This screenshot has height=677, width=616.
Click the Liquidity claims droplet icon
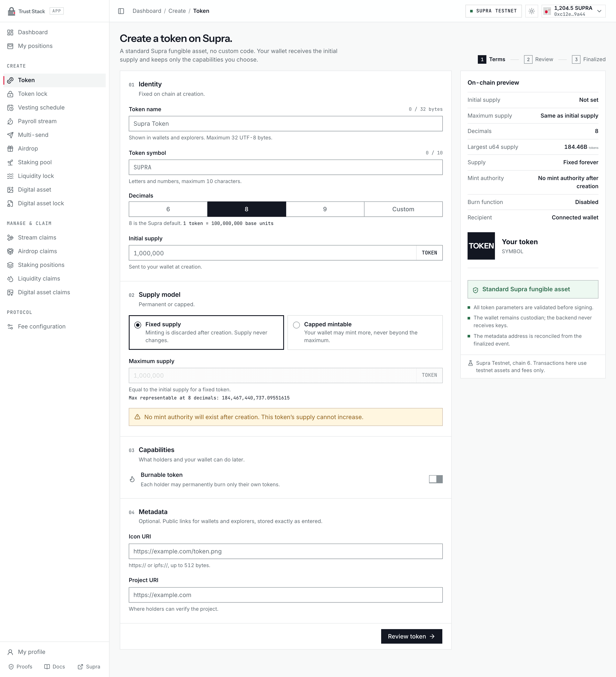pyautogui.click(x=10, y=279)
